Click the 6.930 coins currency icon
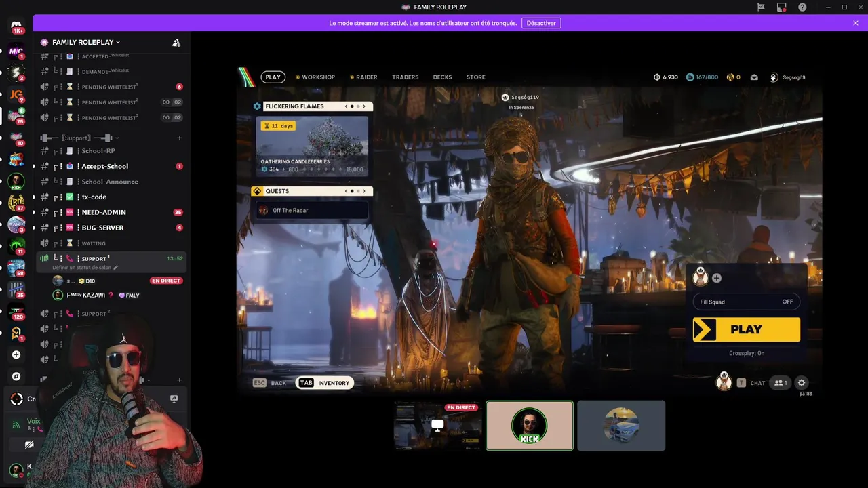 [x=656, y=77]
